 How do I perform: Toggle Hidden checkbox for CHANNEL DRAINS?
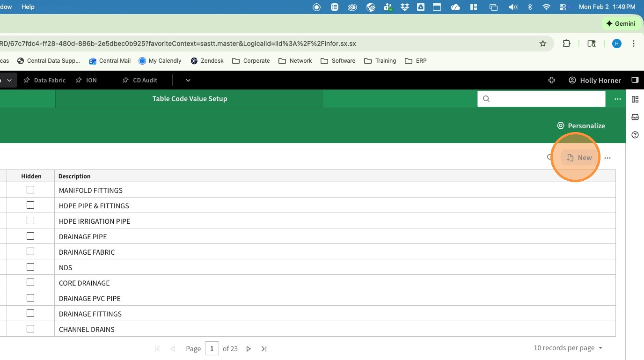tap(30, 329)
